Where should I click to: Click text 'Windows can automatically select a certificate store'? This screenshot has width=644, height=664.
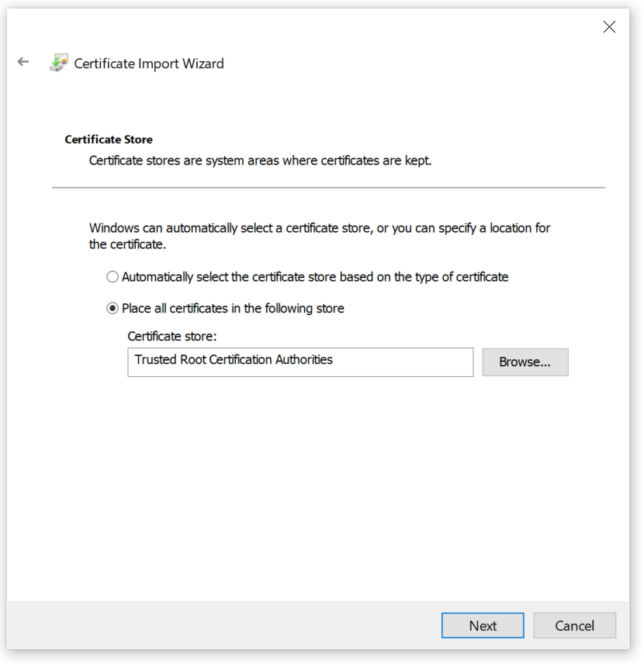[230, 228]
